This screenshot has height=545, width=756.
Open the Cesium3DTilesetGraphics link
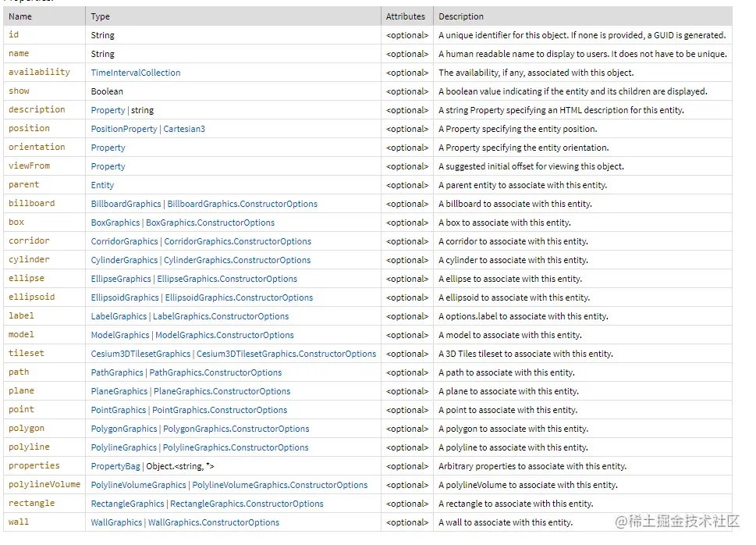140,354
